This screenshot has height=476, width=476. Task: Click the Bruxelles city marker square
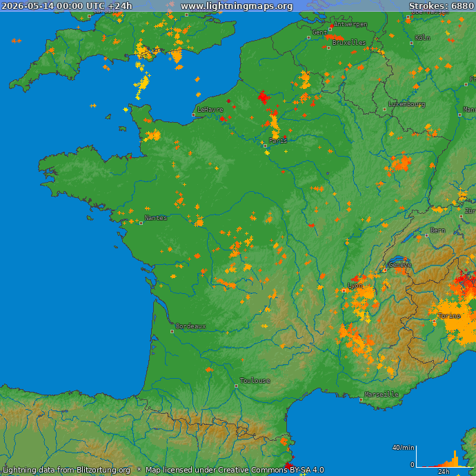pyautogui.click(x=328, y=48)
